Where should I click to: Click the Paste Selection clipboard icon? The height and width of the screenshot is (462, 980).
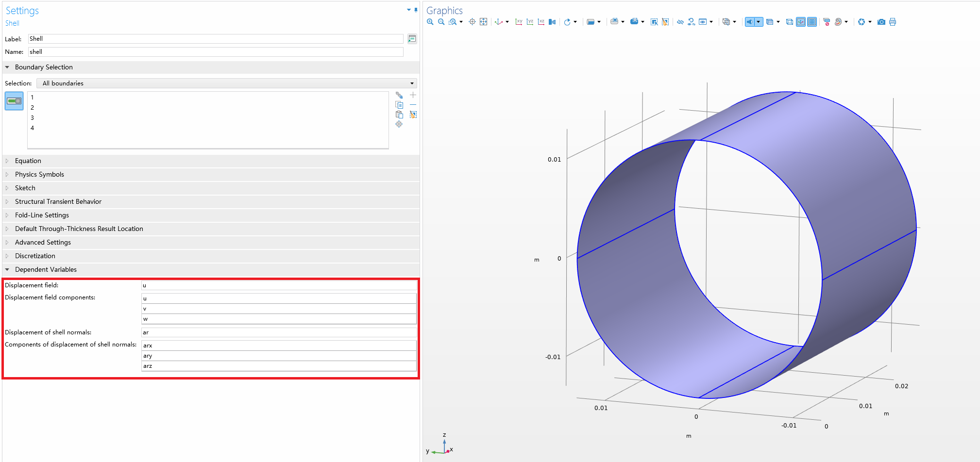pos(399,115)
